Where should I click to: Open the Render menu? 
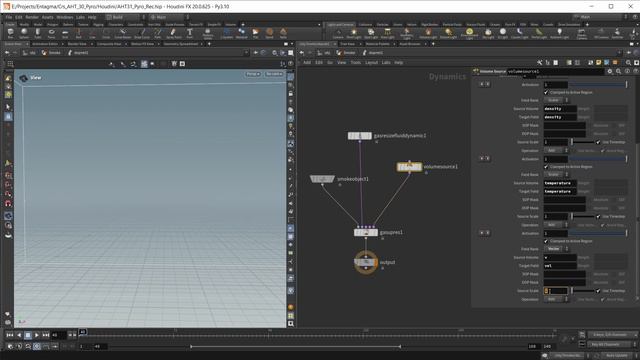pos(32,17)
